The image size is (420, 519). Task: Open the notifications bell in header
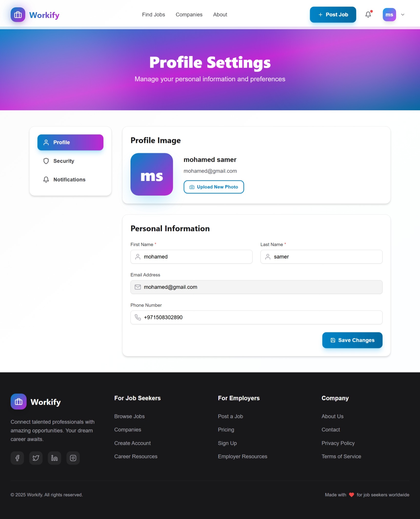(368, 15)
